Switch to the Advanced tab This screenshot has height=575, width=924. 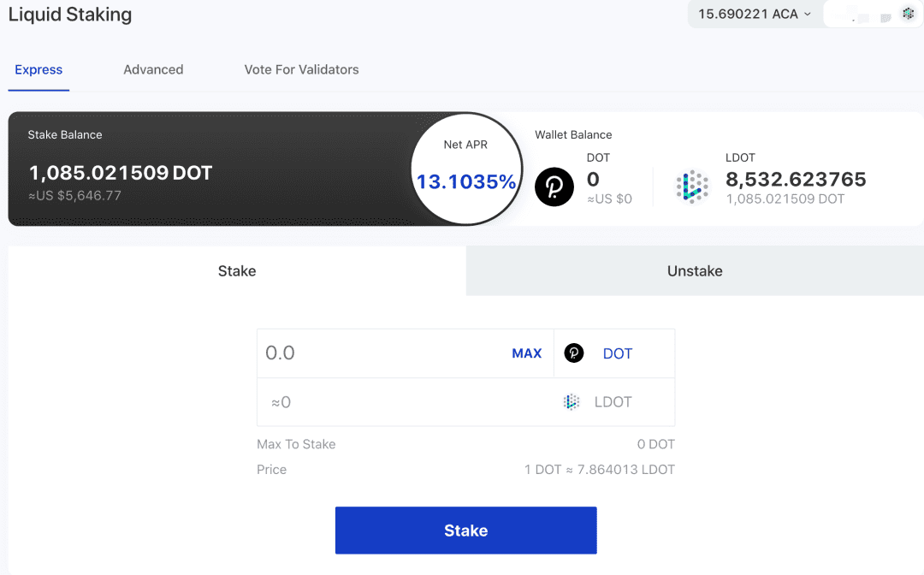pos(153,69)
